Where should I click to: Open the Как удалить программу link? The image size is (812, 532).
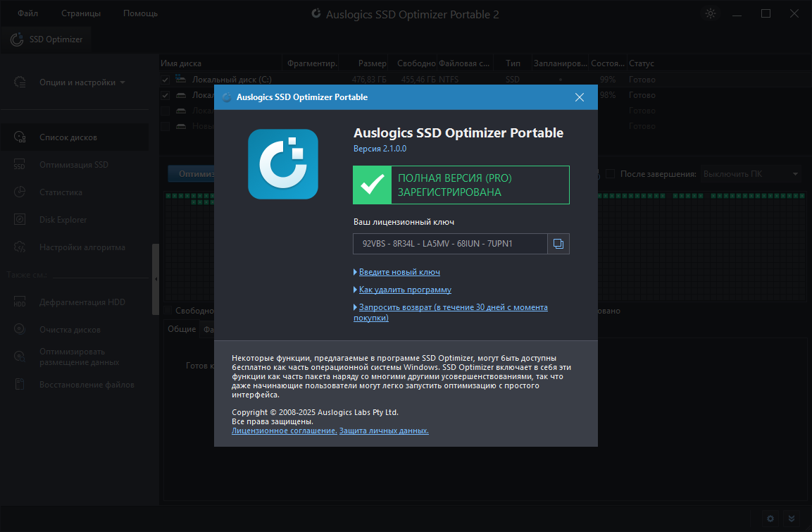[x=405, y=290]
